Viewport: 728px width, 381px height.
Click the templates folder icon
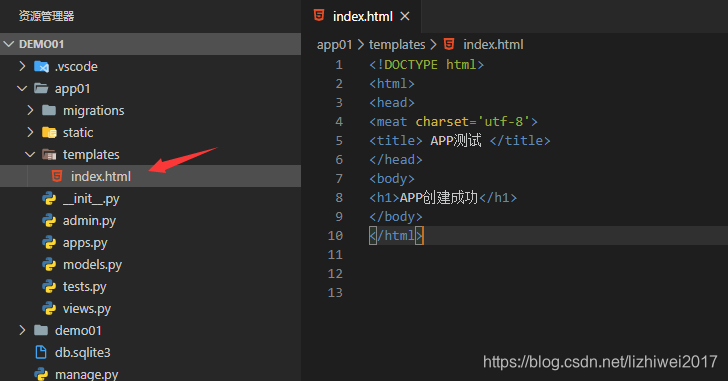tap(49, 155)
